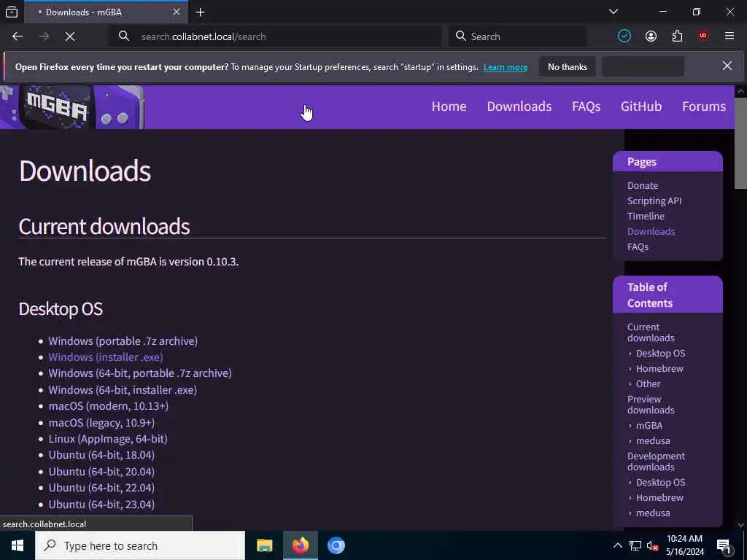This screenshot has height=560, width=747.
Task: Focus the address bar URL field
Action: [x=276, y=36]
